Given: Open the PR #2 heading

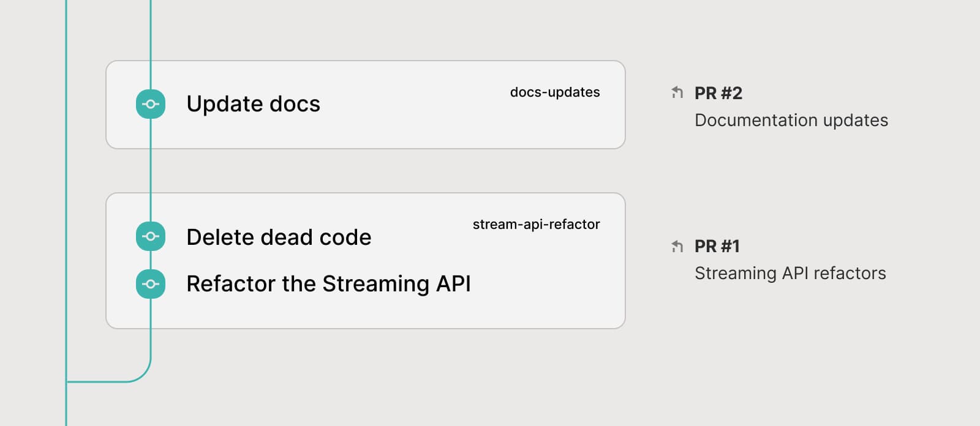Looking at the screenshot, I should point(718,93).
